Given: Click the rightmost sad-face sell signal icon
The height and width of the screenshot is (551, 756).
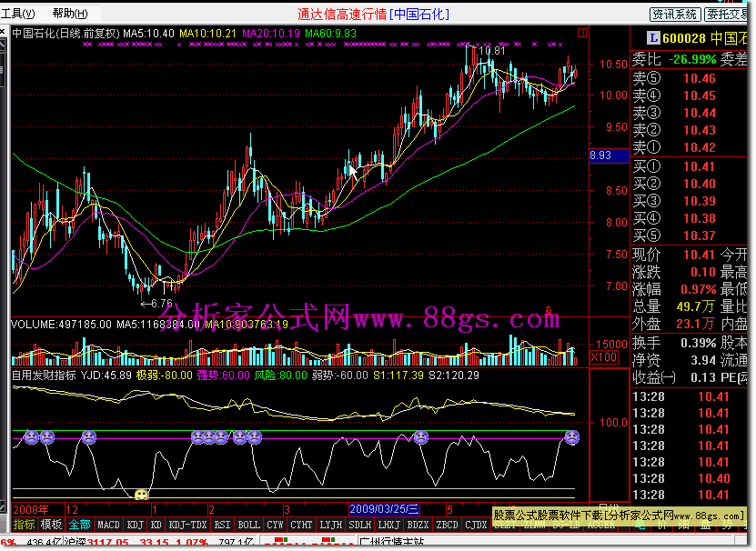Looking at the screenshot, I should click(x=572, y=437).
